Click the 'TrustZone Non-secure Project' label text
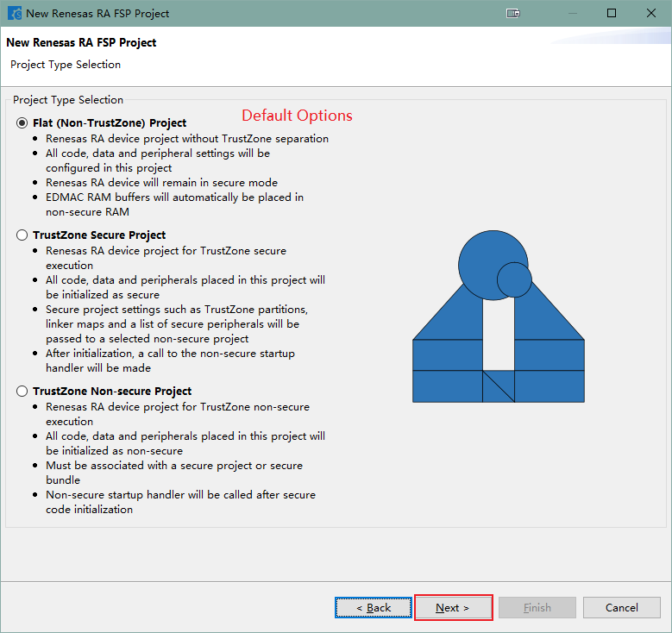Viewport: 672px width, 633px height. [112, 392]
